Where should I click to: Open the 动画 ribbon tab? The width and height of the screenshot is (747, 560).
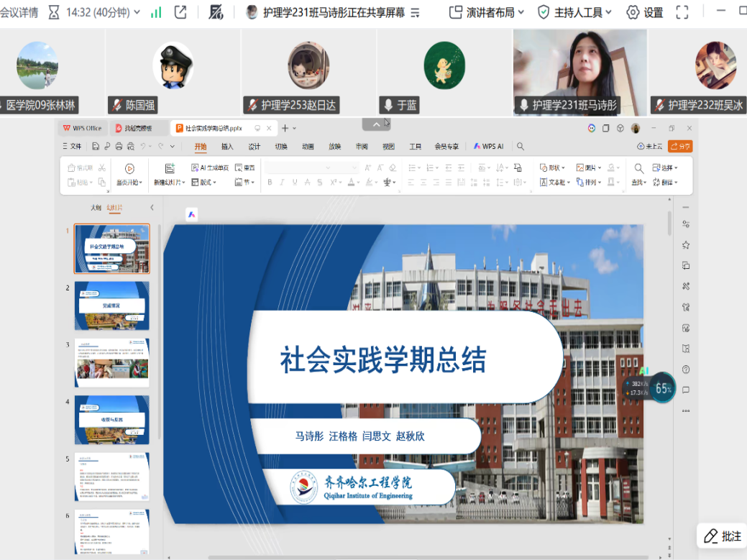click(x=308, y=147)
